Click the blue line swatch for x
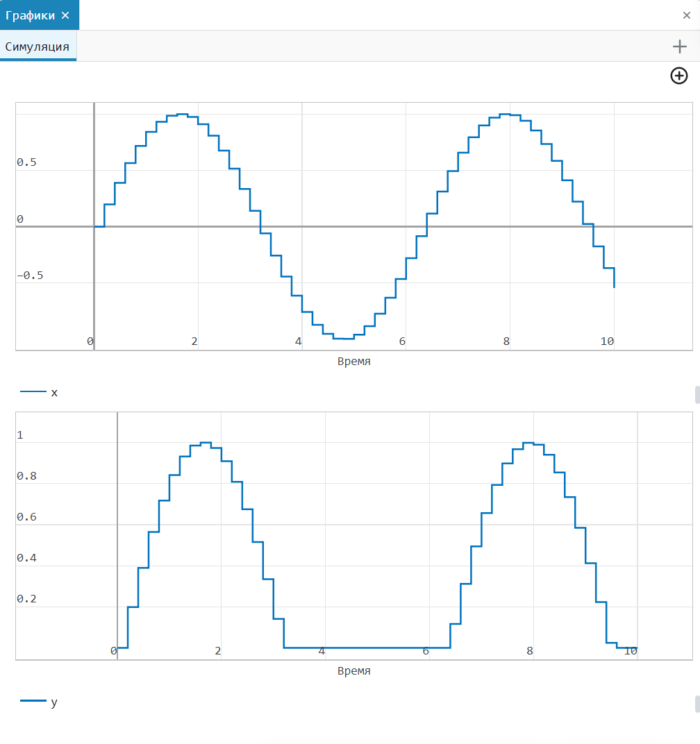Screen dimensions: 700x744 click(x=33, y=393)
